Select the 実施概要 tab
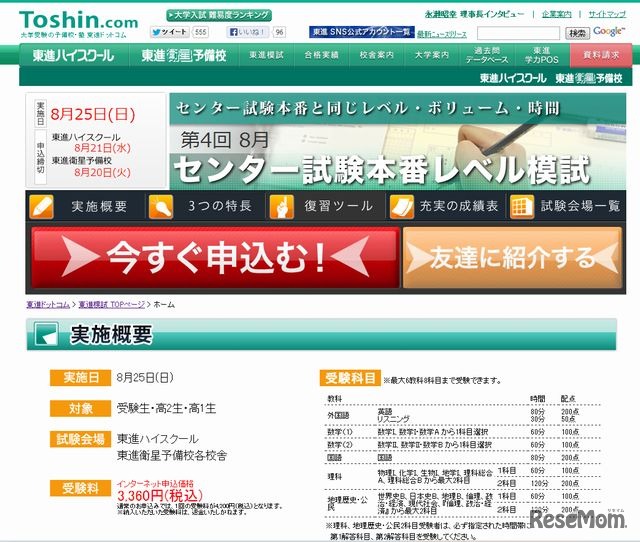640x542 pixels. (86, 207)
